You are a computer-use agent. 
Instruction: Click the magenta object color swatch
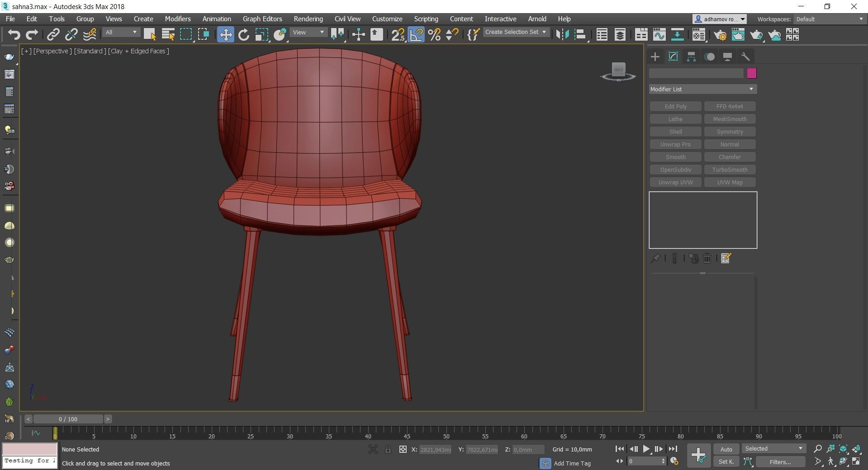tap(751, 73)
